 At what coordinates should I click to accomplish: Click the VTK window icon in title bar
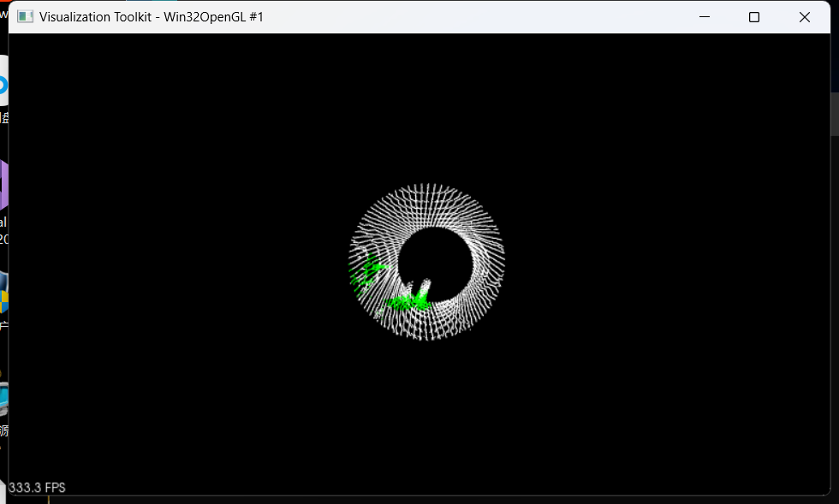[26, 17]
